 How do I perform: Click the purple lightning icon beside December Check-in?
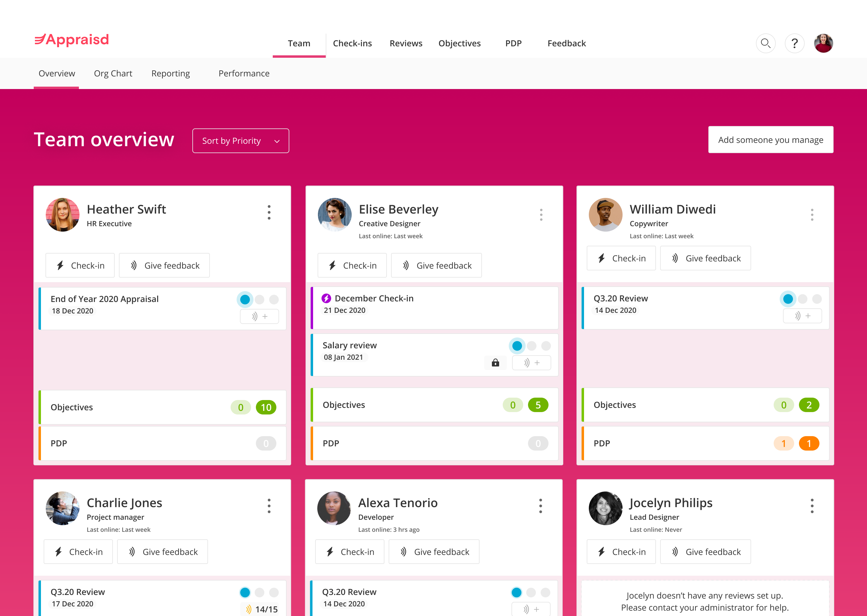[x=326, y=298]
